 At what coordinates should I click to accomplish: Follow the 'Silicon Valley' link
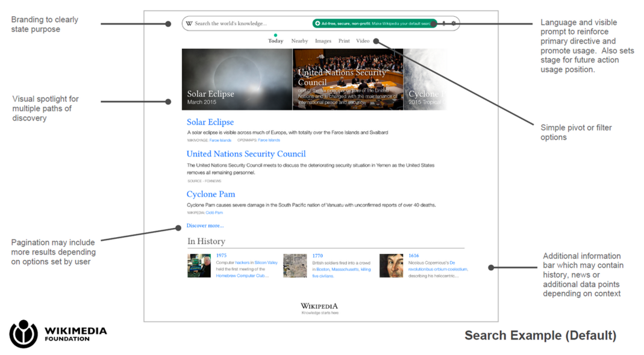pyautogui.click(x=266, y=263)
